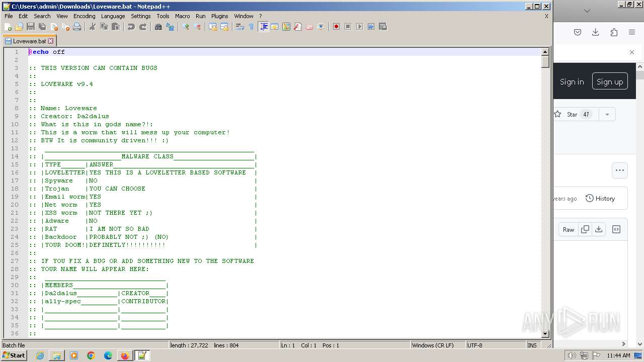Click the editor scrollbar up arrow
Image resolution: width=644 pixels, height=362 pixels.
(x=545, y=52)
